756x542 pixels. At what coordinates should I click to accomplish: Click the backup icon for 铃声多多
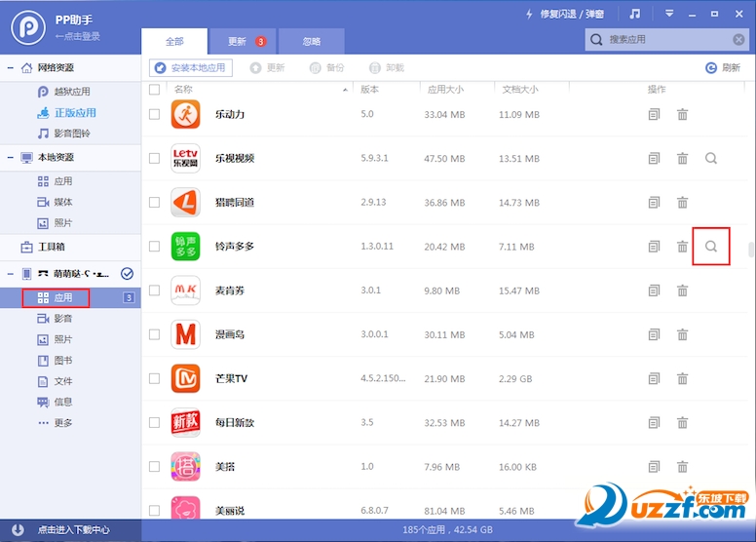654,247
